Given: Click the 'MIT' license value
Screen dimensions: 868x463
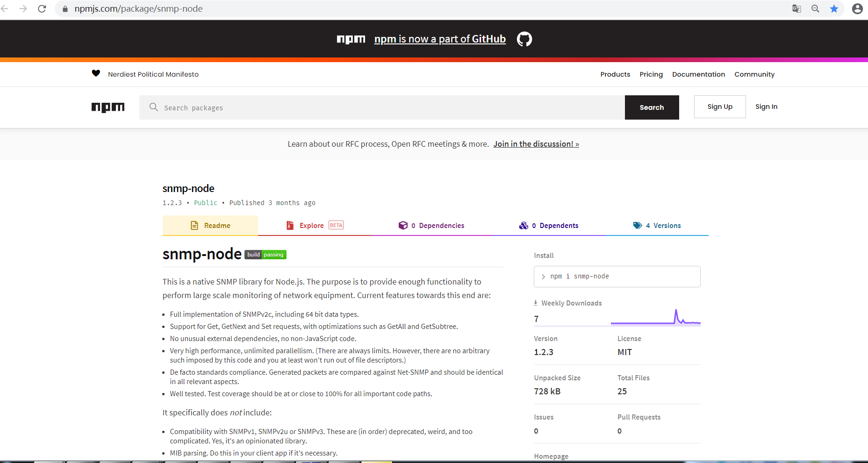Looking at the screenshot, I should pos(624,352).
